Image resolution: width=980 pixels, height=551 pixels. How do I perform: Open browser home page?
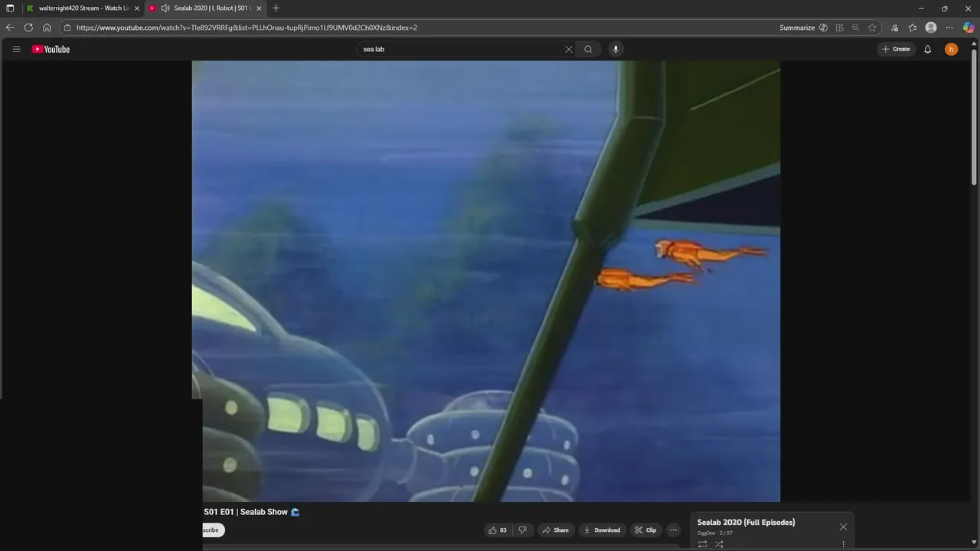(x=47, y=28)
